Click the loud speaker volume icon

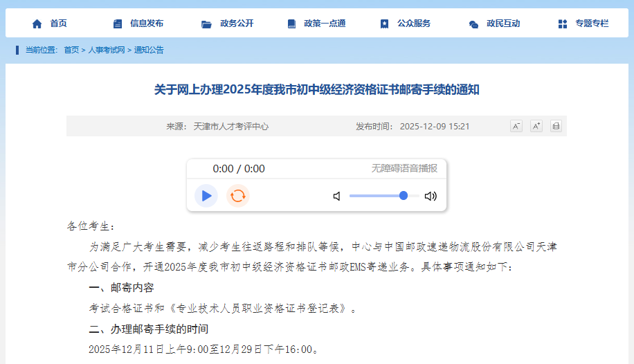pyautogui.click(x=431, y=196)
